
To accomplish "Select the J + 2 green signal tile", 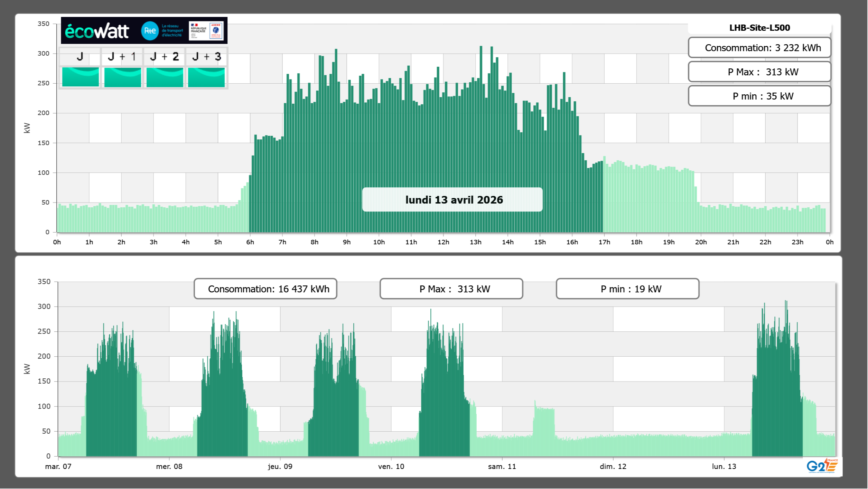I will [165, 77].
